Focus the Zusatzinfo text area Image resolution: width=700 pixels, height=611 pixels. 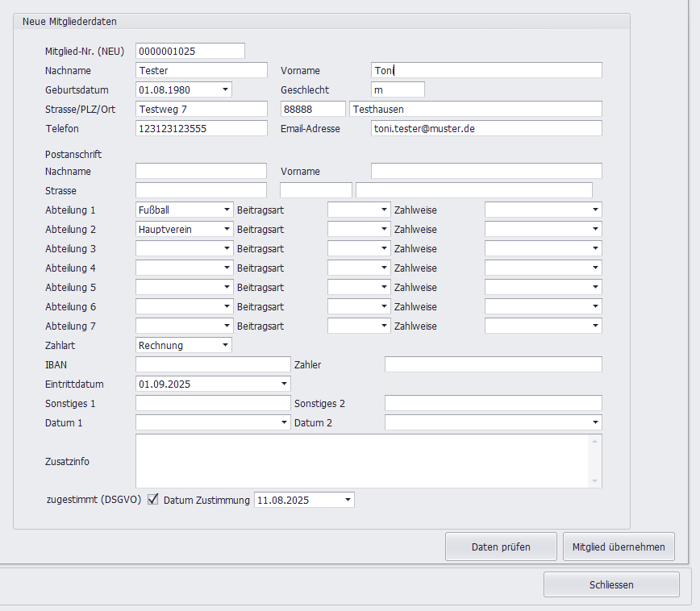363,461
